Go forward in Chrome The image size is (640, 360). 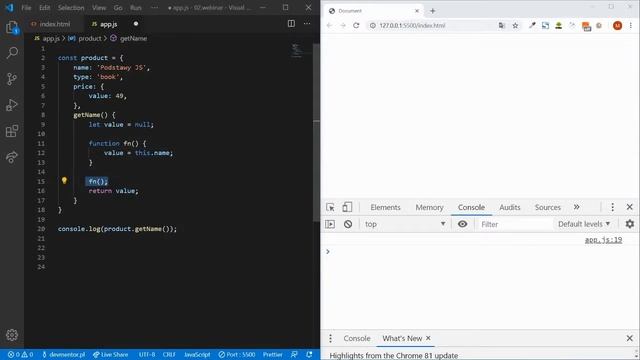coord(342,25)
